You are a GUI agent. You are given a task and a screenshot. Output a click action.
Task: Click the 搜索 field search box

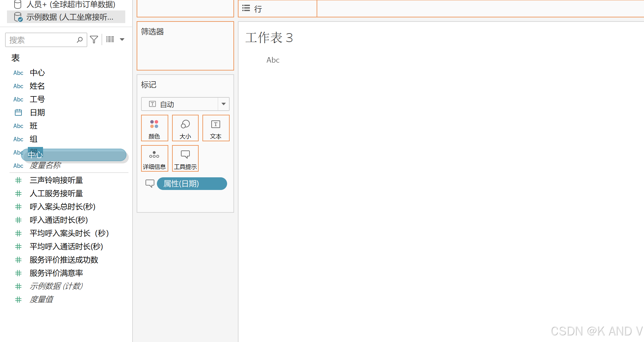[x=41, y=40]
